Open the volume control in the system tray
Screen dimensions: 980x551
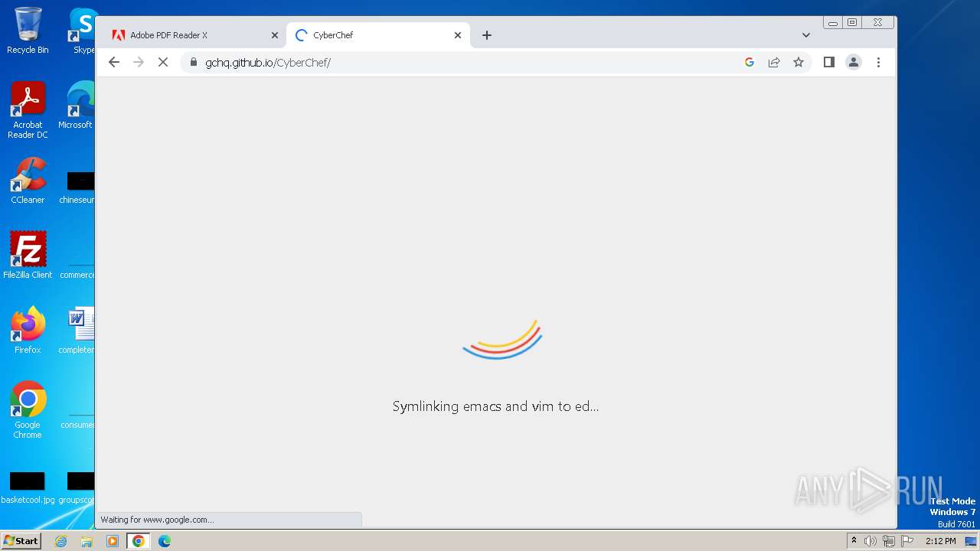pyautogui.click(x=871, y=541)
